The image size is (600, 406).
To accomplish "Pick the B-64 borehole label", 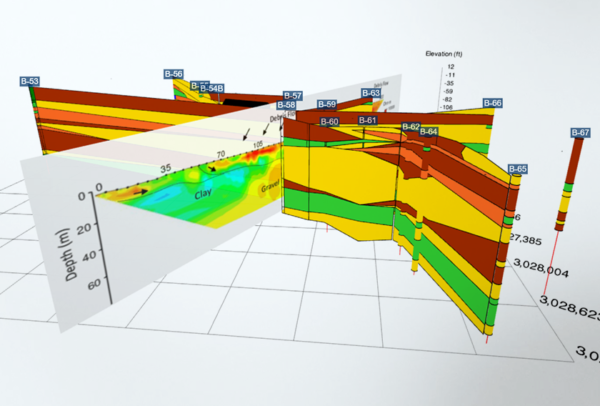I will coord(428,132).
